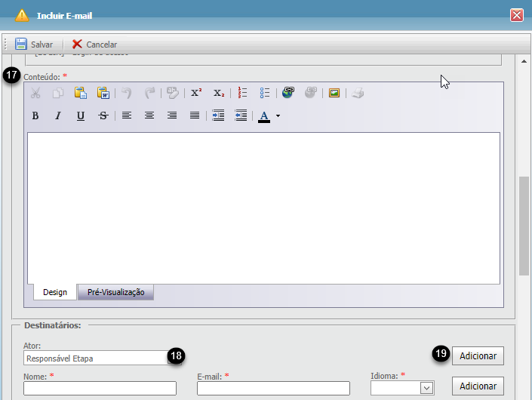
Task: Close the Incluir E-mail dialog
Action: pyautogui.click(x=517, y=15)
